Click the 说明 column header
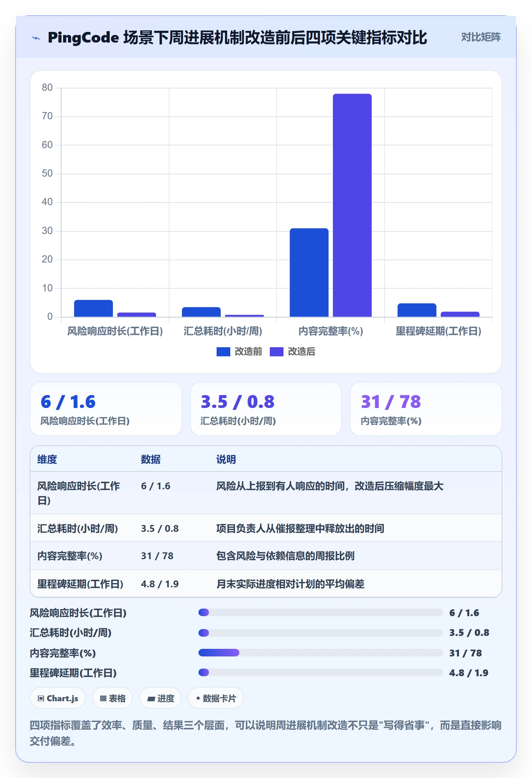532x778 pixels. pos(226,459)
